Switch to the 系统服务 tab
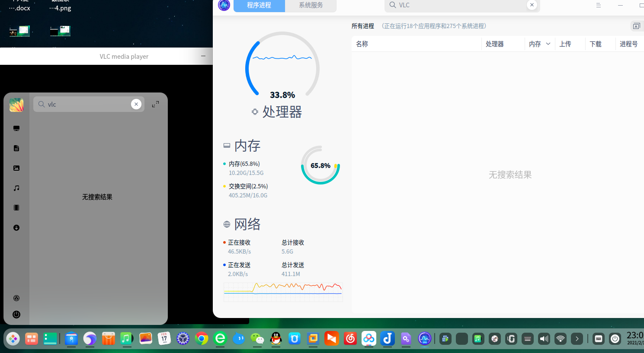 311,5
